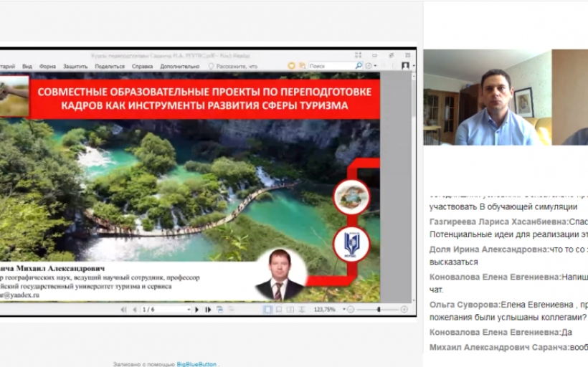Open the Поделиться menu

(110, 67)
